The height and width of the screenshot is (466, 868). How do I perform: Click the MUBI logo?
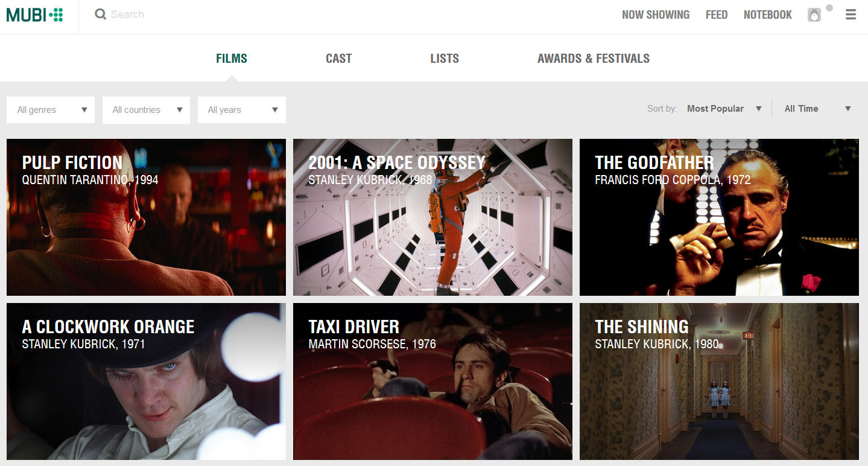34,15
